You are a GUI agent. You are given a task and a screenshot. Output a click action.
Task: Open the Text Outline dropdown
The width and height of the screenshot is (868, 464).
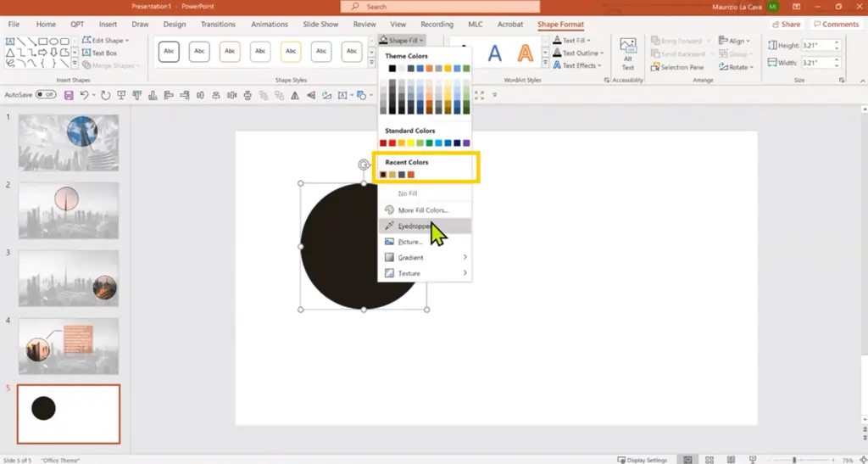(x=578, y=53)
